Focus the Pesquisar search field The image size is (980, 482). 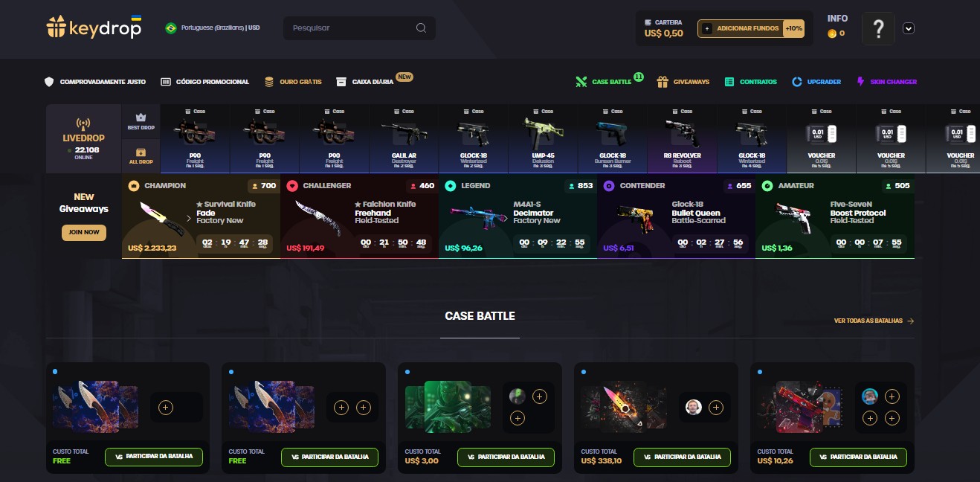[359, 28]
